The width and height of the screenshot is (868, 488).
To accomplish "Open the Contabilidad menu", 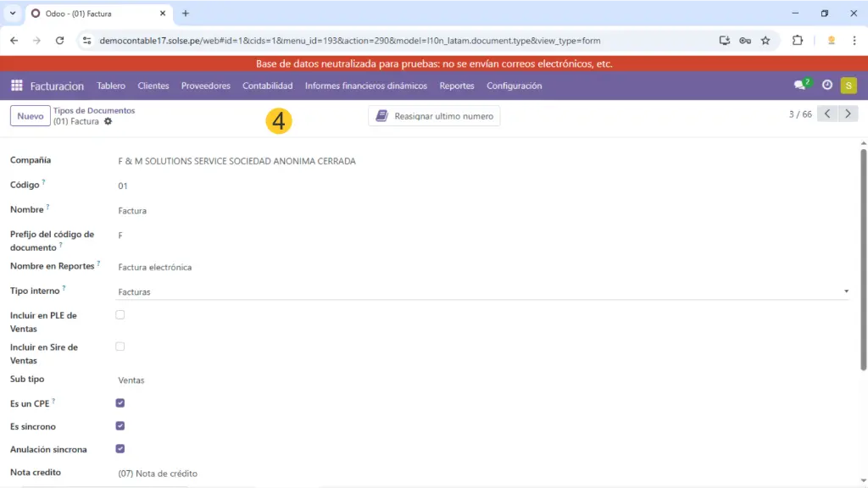I will [267, 86].
